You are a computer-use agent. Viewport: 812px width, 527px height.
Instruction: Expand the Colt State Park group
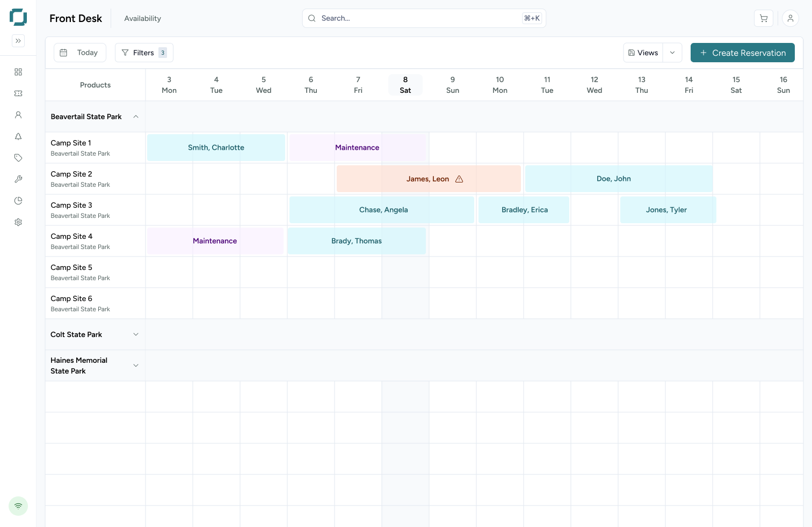click(136, 334)
